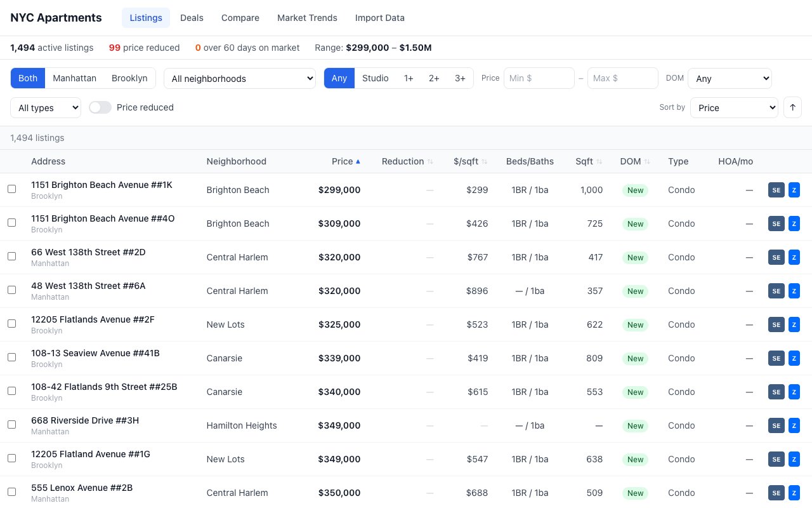Image resolution: width=812 pixels, height=508 pixels.
Task: Open the Sort by Price dropdown
Action: coord(734,107)
